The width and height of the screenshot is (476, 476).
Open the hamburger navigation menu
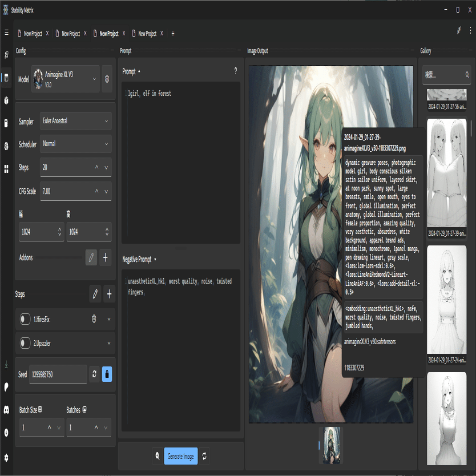[x=6, y=33]
